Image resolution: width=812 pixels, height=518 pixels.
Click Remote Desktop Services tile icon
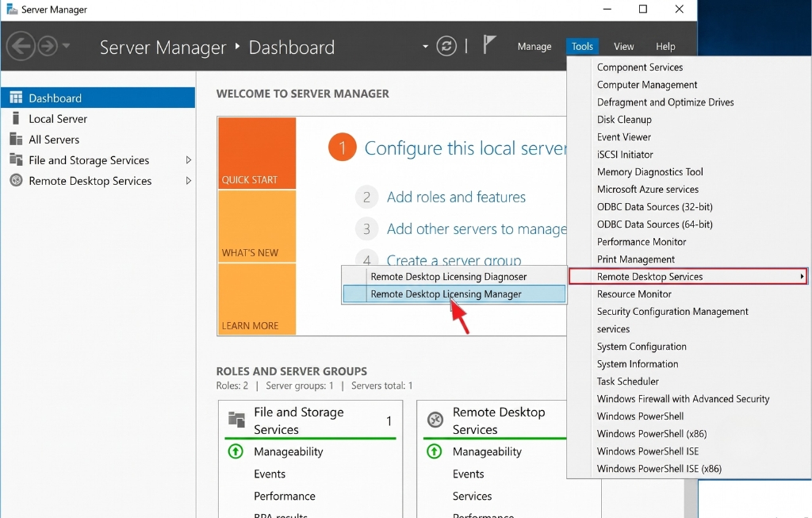[x=435, y=420]
